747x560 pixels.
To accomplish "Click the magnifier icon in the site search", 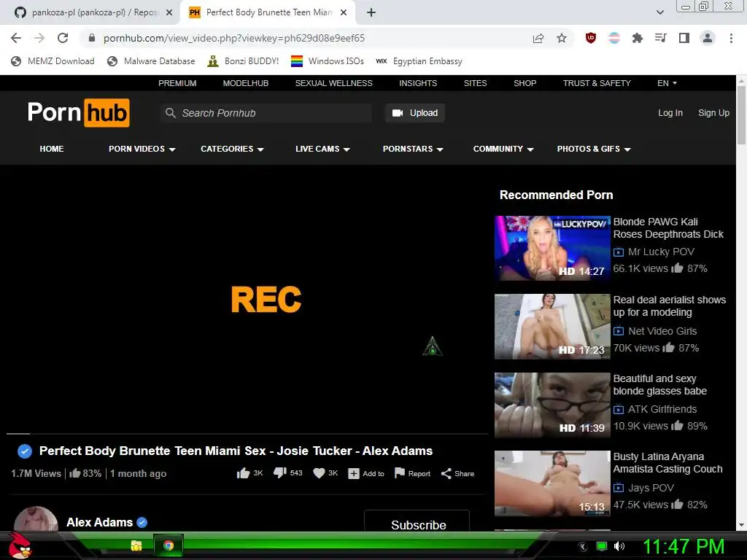I will coord(170,113).
